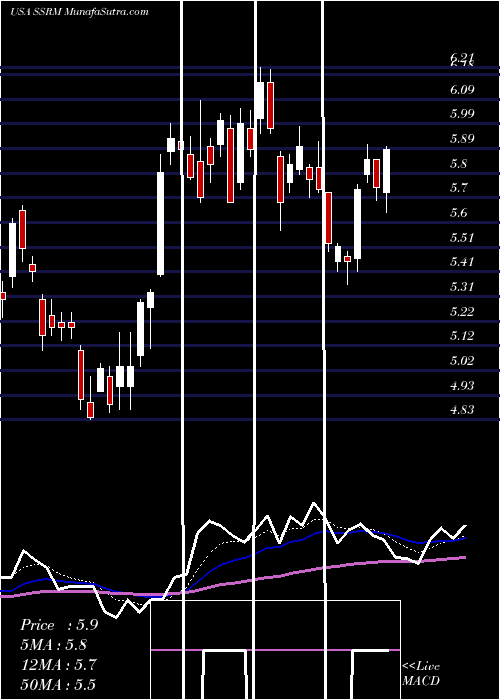Click the 5.89 price axis label
Viewport: 500px width, 700px height.
coord(462,139)
